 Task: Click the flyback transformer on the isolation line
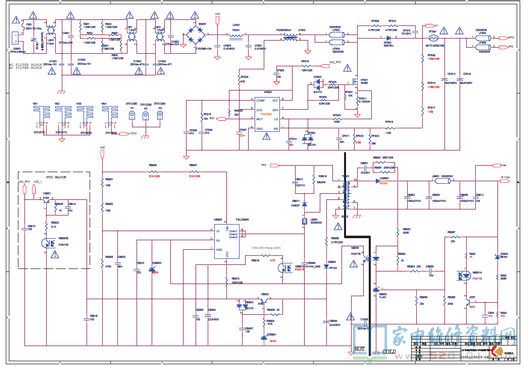click(x=346, y=195)
